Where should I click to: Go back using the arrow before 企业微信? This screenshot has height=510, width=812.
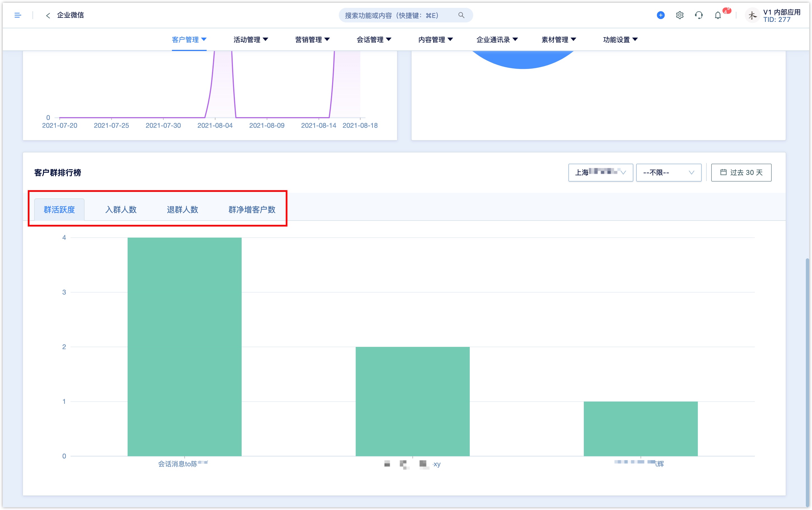click(x=48, y=15)
